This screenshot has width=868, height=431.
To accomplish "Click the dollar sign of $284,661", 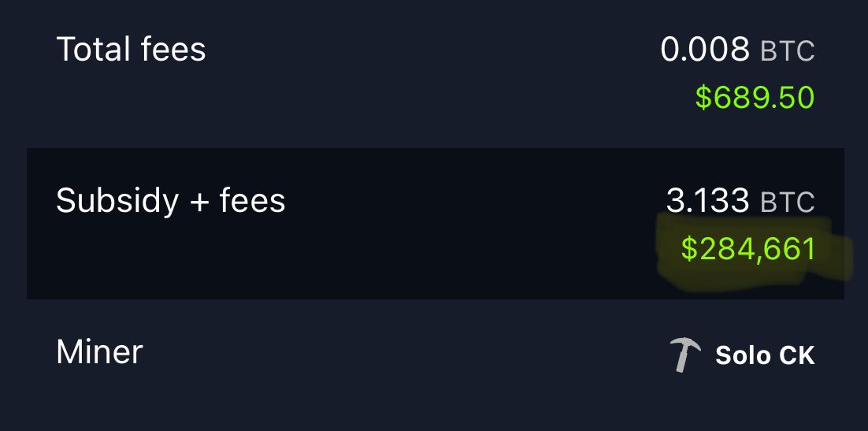I will tap(689, 249).
